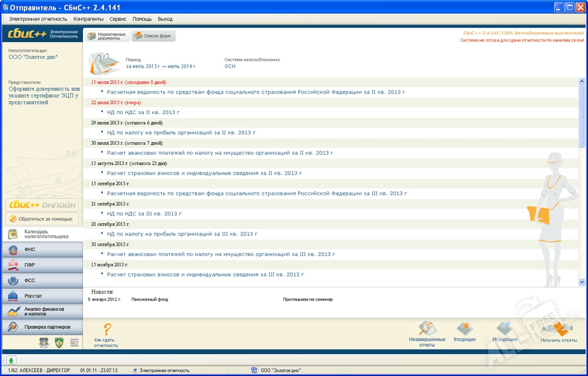Click the Как сдать отчетность question icon
588x376 pixels.
tap(106, 330)
